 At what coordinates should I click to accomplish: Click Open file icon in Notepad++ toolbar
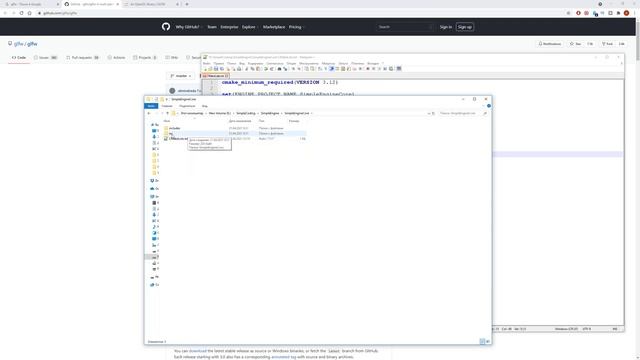click(x=210, y=69)
